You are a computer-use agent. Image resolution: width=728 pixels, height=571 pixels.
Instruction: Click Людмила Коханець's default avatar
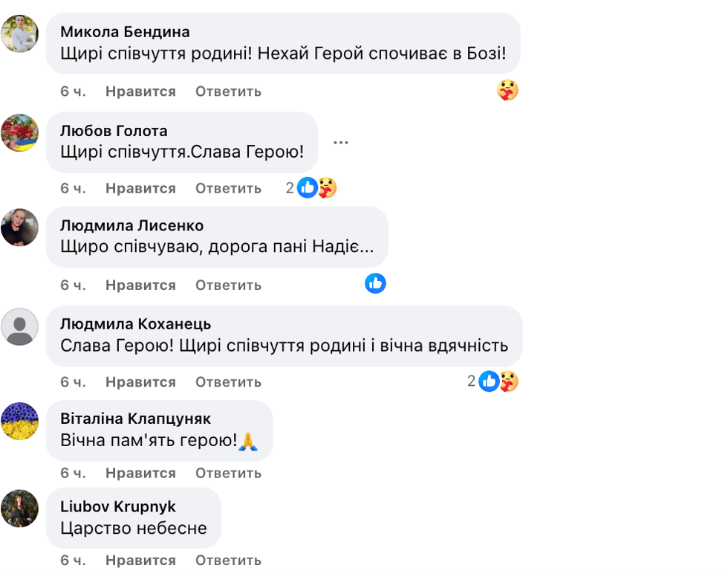[x=20, y=326]
